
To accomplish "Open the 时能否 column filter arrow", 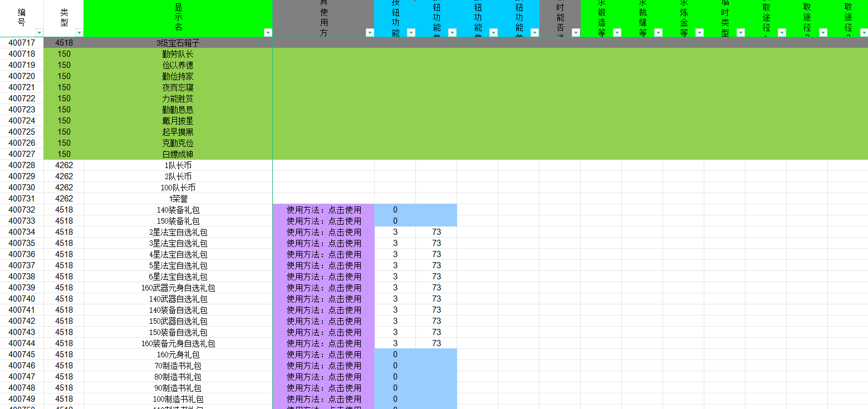I will (576, 33).
